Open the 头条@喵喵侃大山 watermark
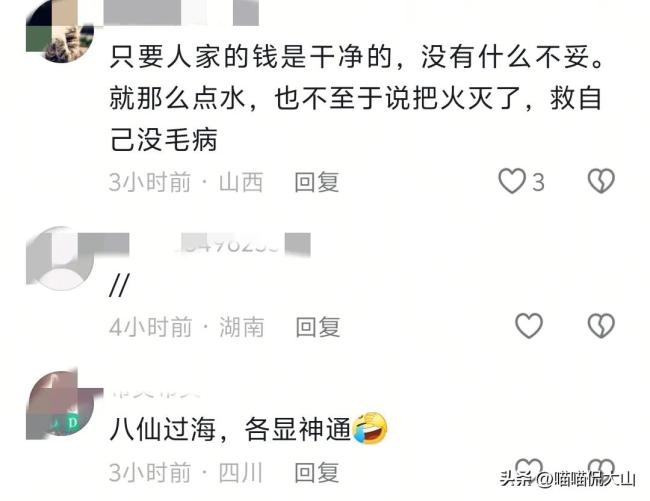The height and width of the screenshot is (501, 650). tap(568, 479)
